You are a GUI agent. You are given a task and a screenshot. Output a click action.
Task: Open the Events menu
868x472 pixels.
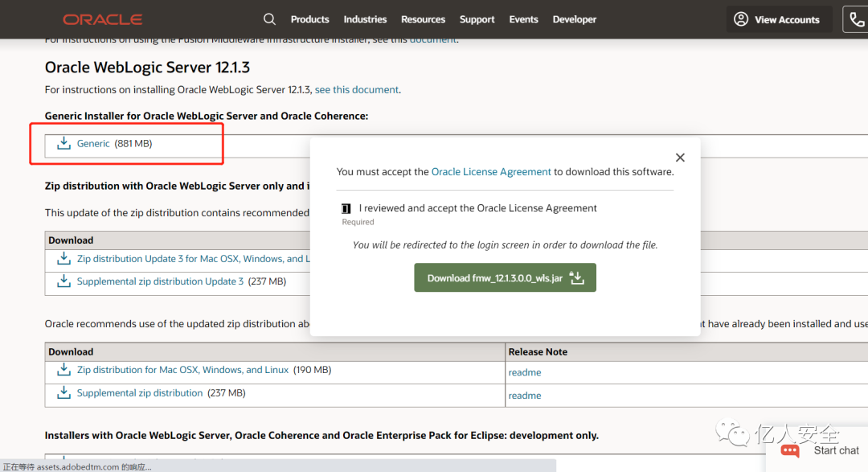pyautogui.click(x=523, y=19)
